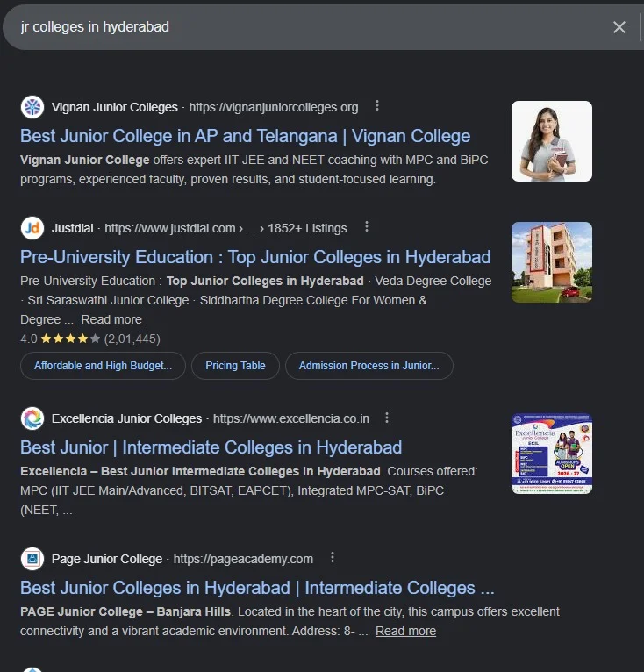644x672 pixels.
Task: Open the three-dot menu for the Excellencia result
Action: click(387, 418)
